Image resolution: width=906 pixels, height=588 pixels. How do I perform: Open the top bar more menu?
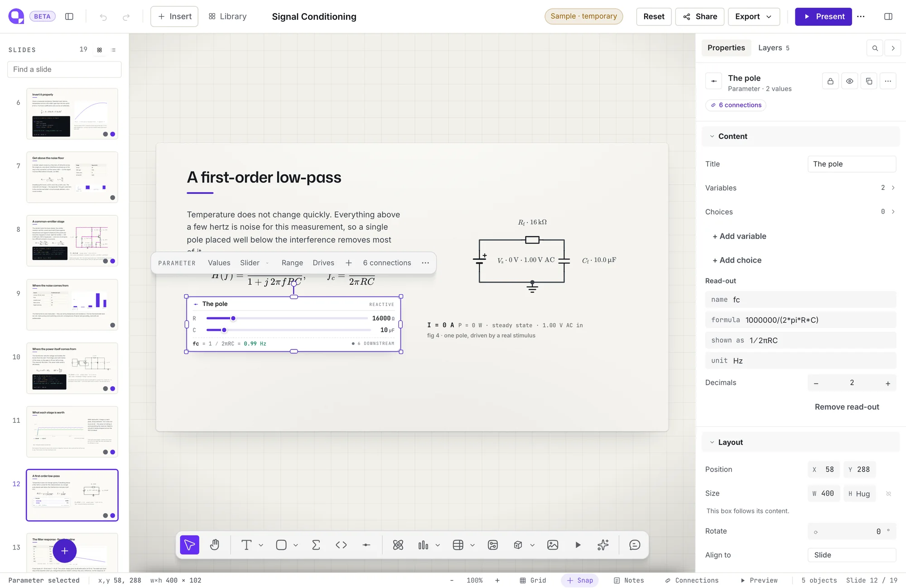click(x=861, y=17)
